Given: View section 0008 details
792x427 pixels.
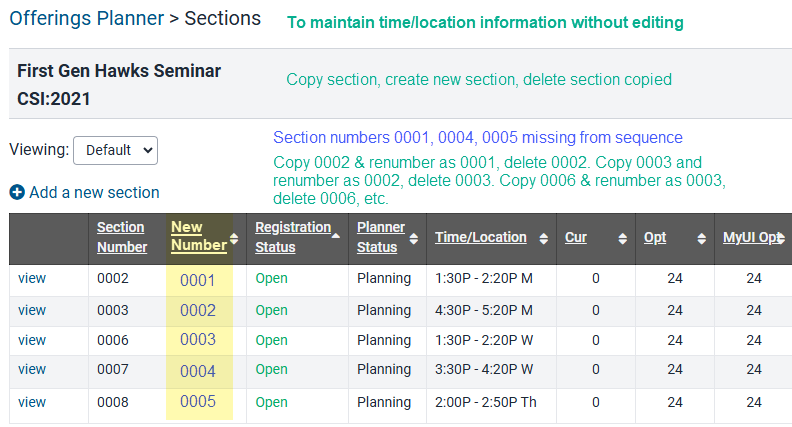Looking at the screenshot, I should [x=32, y=402].
